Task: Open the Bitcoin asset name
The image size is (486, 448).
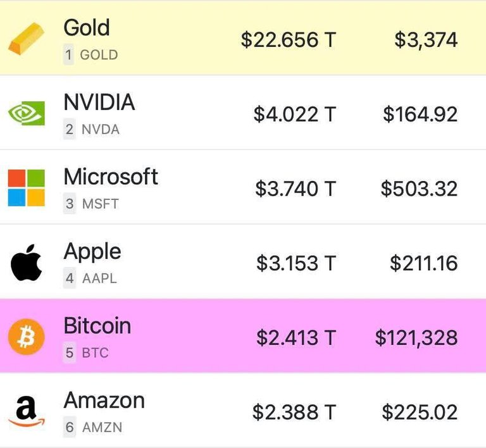Action: (97, 326)
